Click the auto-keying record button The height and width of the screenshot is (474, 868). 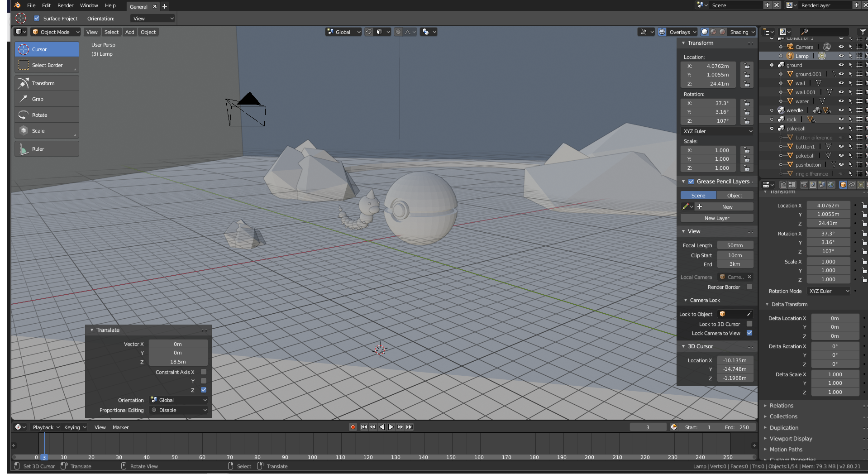click(353, 427)
